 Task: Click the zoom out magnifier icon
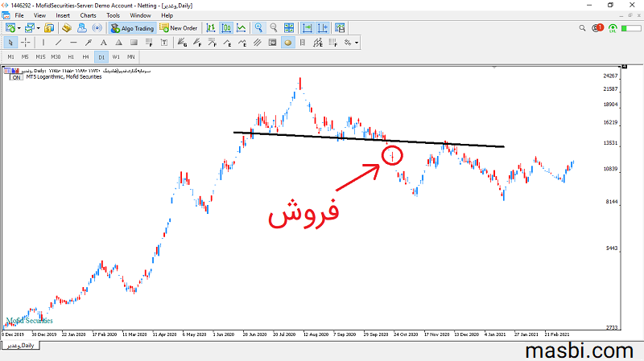tap(274, 28)
